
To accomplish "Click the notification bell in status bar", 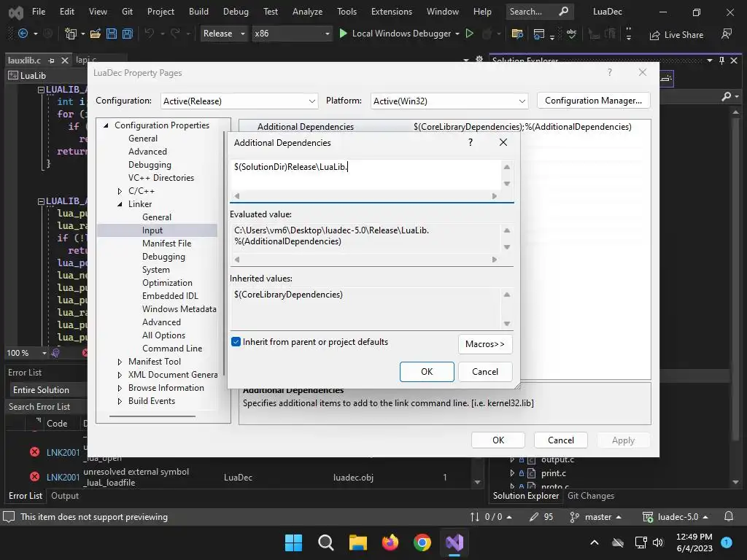I will pyautogui.click(x=729, y=517).
